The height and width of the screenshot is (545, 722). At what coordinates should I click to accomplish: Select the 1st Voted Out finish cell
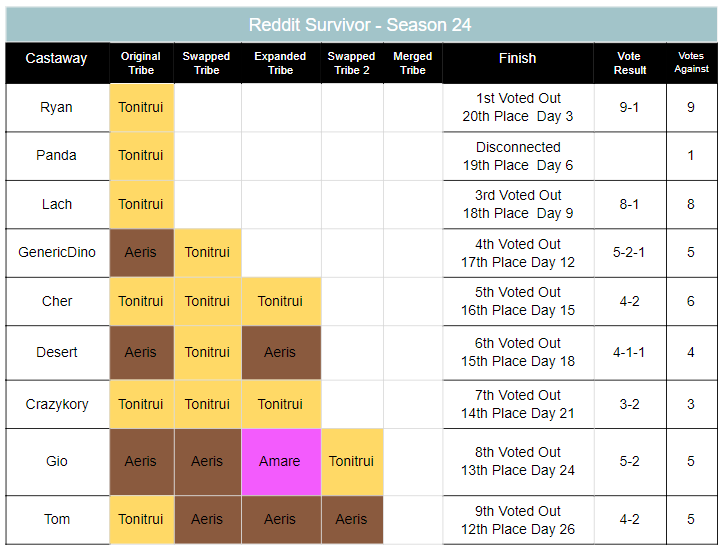pos(517,107)
